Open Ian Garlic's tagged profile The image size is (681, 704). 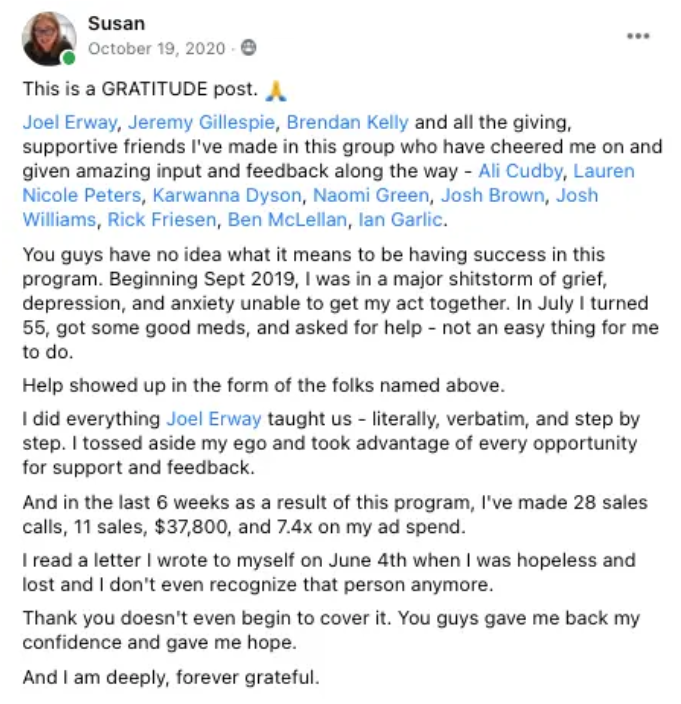400,220
